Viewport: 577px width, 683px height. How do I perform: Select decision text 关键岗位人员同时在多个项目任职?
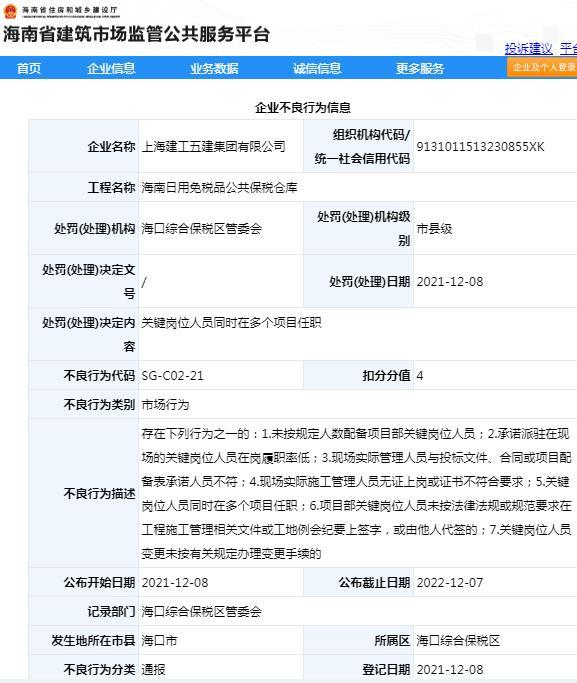click(231, 322)
